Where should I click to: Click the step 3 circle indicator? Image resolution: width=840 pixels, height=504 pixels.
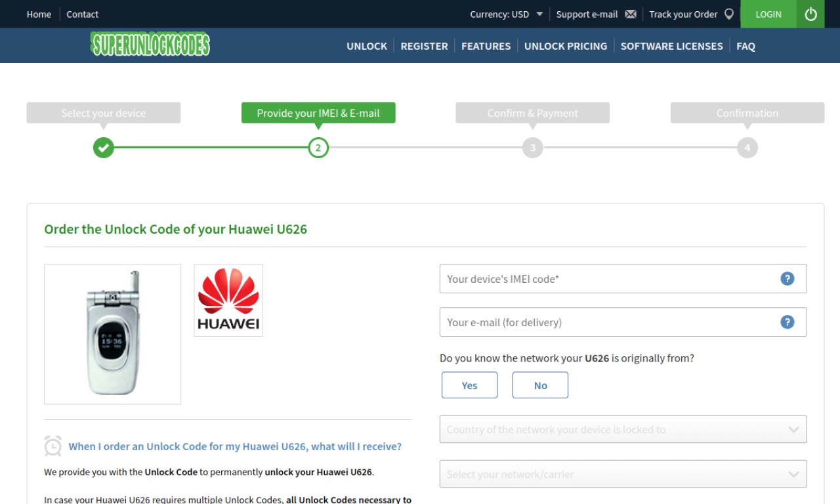pyautogui.click(x=533, y=148)
